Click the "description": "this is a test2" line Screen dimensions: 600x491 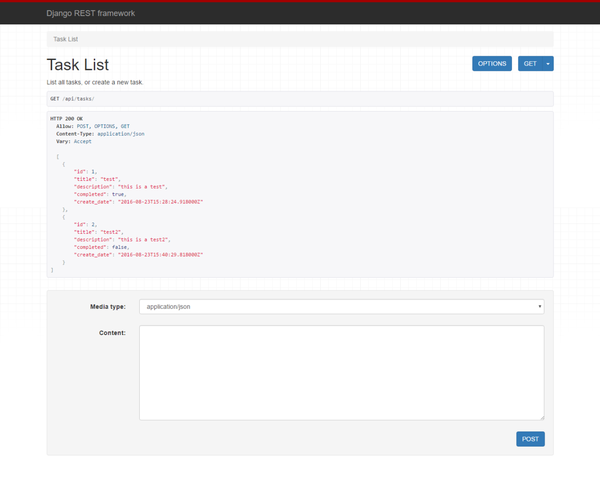tap(122, 240)
